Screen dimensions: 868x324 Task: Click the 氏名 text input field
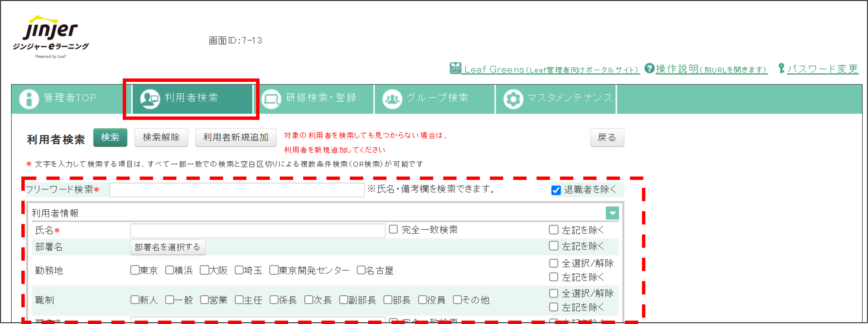pyautogui.click(x=258, y=231)
